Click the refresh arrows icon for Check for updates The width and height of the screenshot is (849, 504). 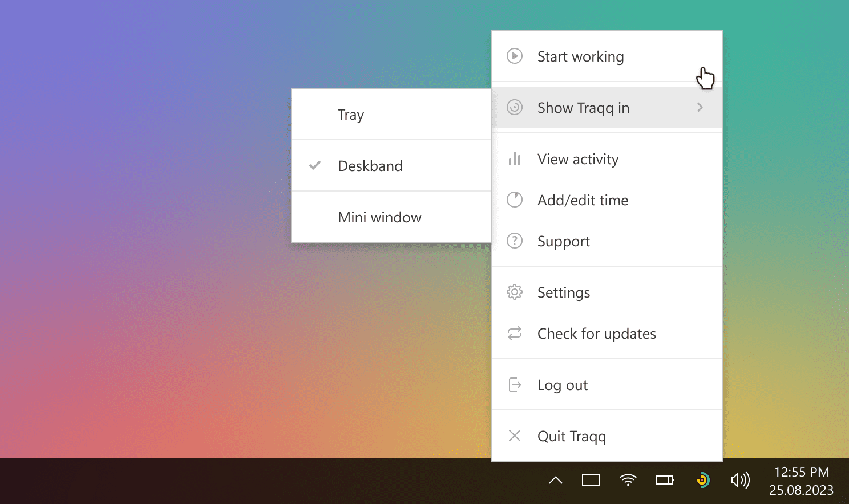515,333
